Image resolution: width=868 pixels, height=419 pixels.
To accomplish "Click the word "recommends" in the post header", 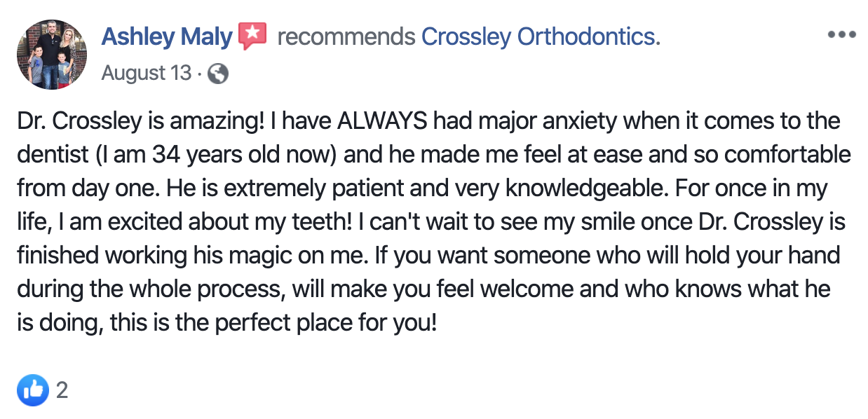I will 346,36.
